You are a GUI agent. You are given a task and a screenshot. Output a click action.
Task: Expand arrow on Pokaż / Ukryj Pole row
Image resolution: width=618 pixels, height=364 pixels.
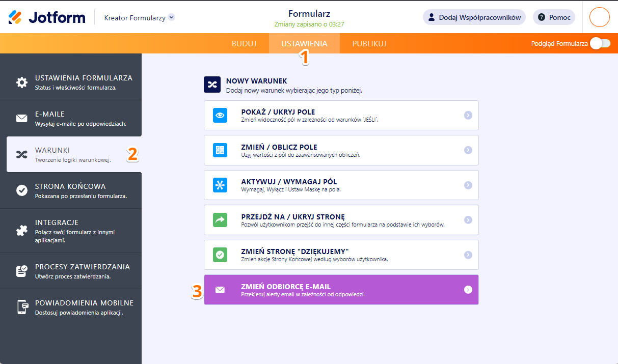click(468, 116)
